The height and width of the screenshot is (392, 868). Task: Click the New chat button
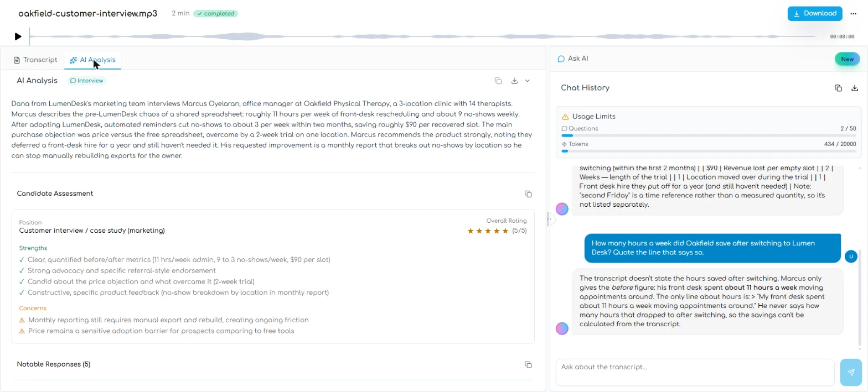click(x=847, y=59)
